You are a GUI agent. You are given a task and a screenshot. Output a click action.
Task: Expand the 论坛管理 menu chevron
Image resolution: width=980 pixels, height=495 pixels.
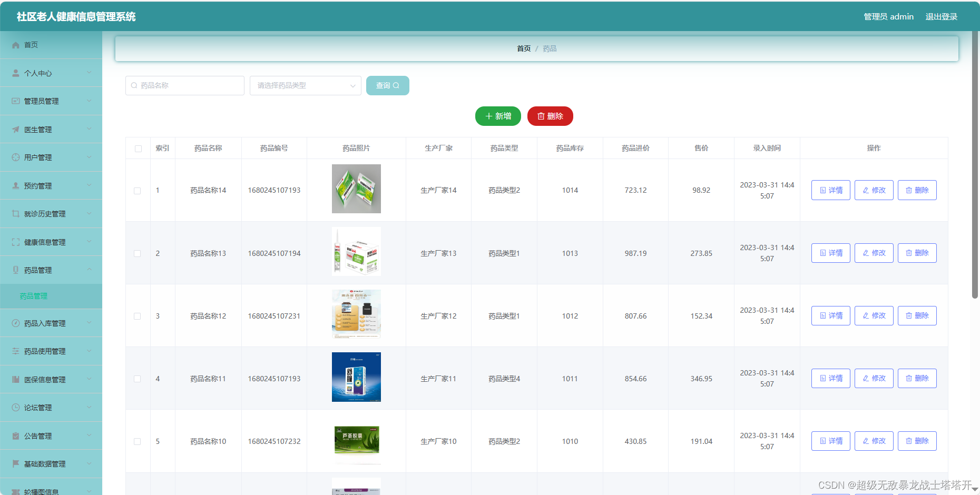pos(89,407)
